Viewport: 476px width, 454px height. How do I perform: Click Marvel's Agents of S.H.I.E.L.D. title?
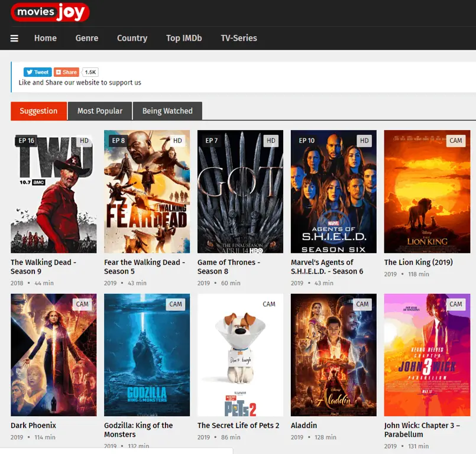coord(327,267)
